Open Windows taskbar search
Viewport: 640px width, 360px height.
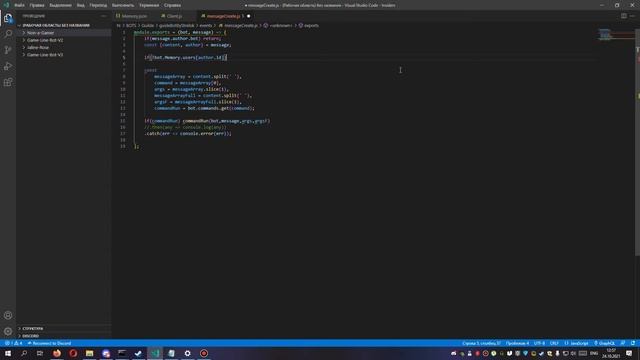pos(24,353)
